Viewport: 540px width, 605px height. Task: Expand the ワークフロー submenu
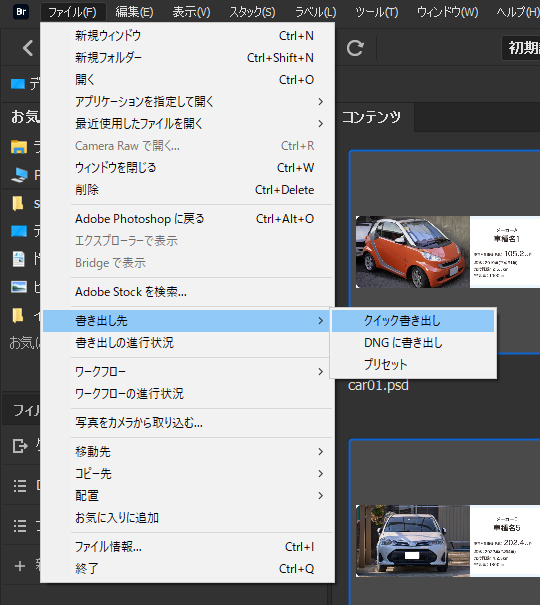pyautogui.click(x=187, y=372)
